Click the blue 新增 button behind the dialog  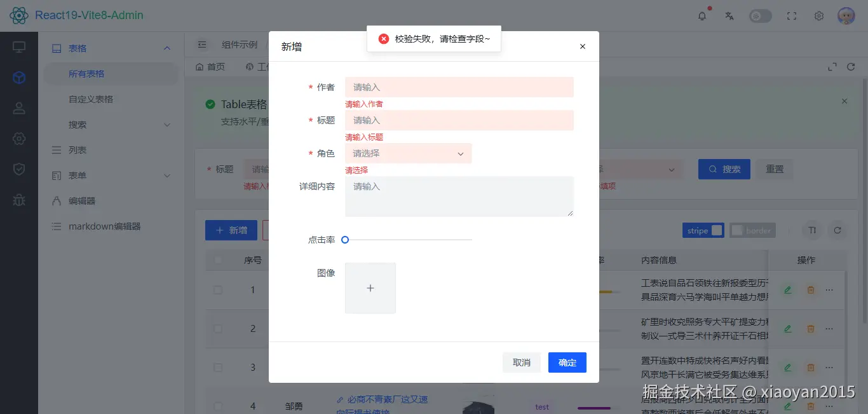coord(231,230)
